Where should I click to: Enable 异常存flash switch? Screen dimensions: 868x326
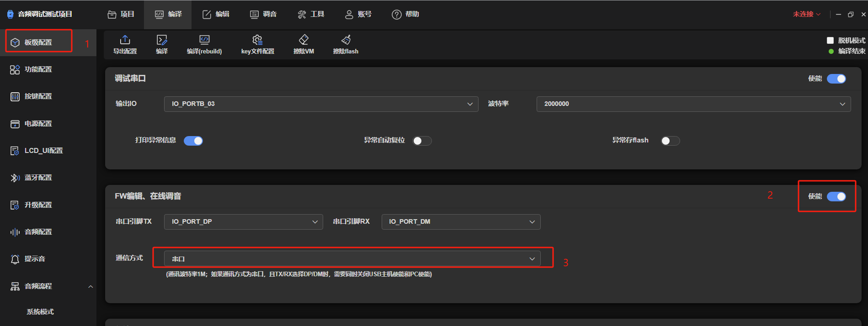click(670, 141)
